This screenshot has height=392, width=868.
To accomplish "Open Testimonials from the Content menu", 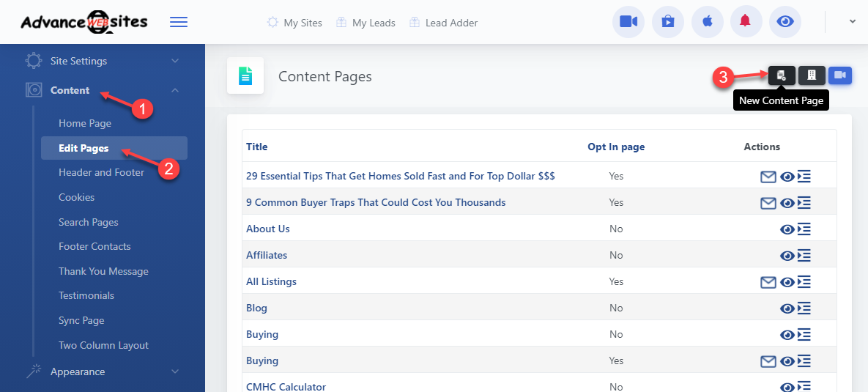I will (x=86, y=295).
